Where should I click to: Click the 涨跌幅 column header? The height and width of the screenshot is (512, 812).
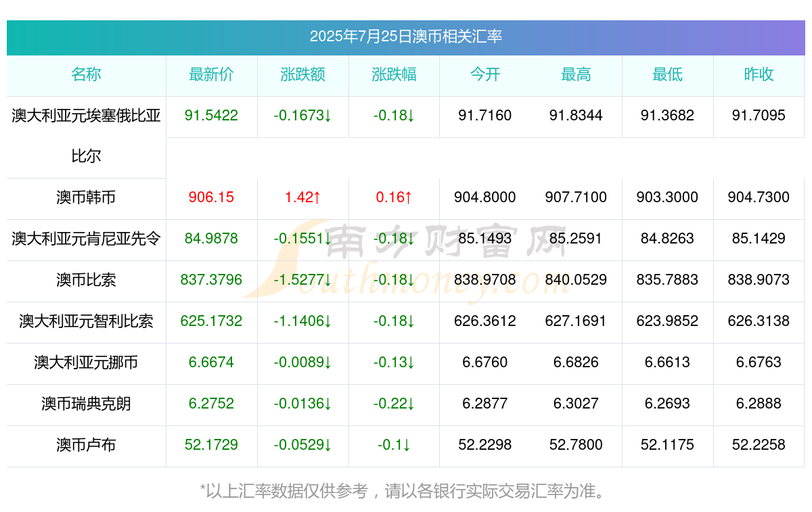pos(394,74)
